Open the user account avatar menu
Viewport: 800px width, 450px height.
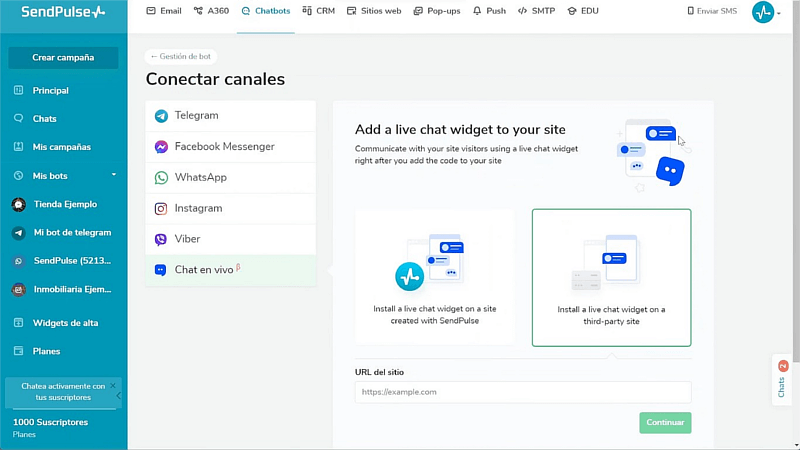tap(764, 12)
